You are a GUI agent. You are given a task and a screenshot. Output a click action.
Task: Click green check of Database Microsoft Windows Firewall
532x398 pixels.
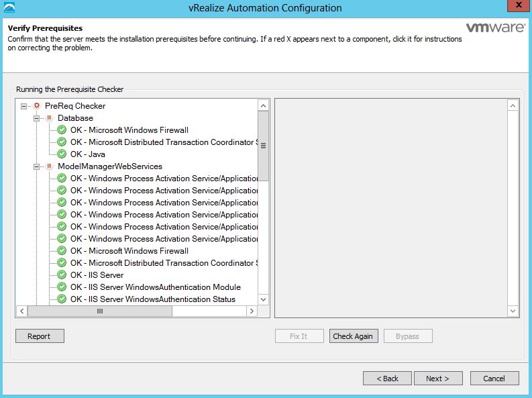62,130
